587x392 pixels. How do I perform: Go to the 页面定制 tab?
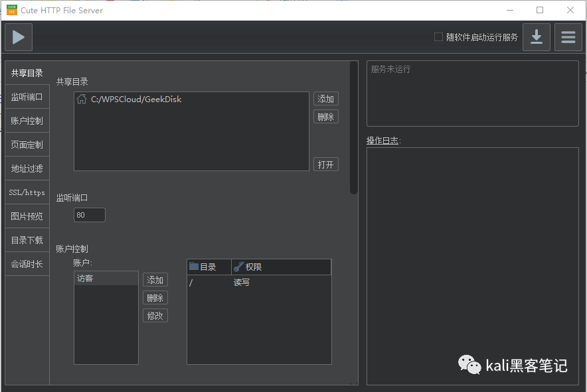coord(27,145)
